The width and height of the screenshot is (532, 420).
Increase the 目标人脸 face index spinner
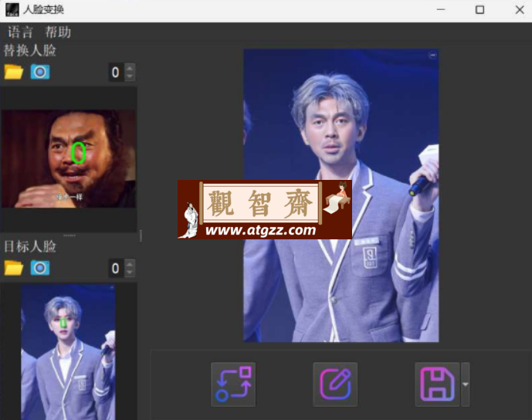130,263
